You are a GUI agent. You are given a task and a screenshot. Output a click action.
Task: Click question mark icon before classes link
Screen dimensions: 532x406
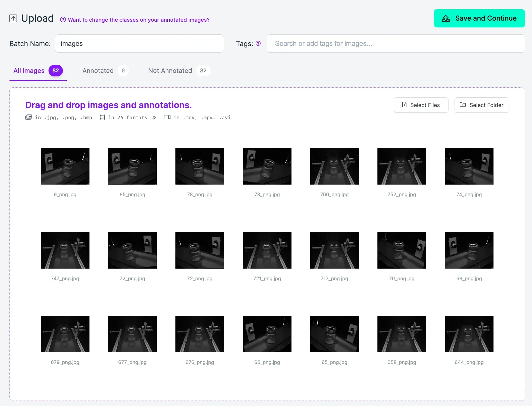[63, 20]
